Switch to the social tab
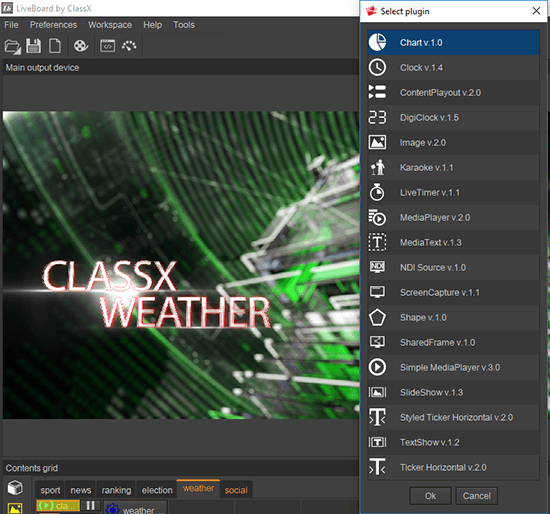The width and height of the screenshot is (550, 514). (x=236, y=490)
